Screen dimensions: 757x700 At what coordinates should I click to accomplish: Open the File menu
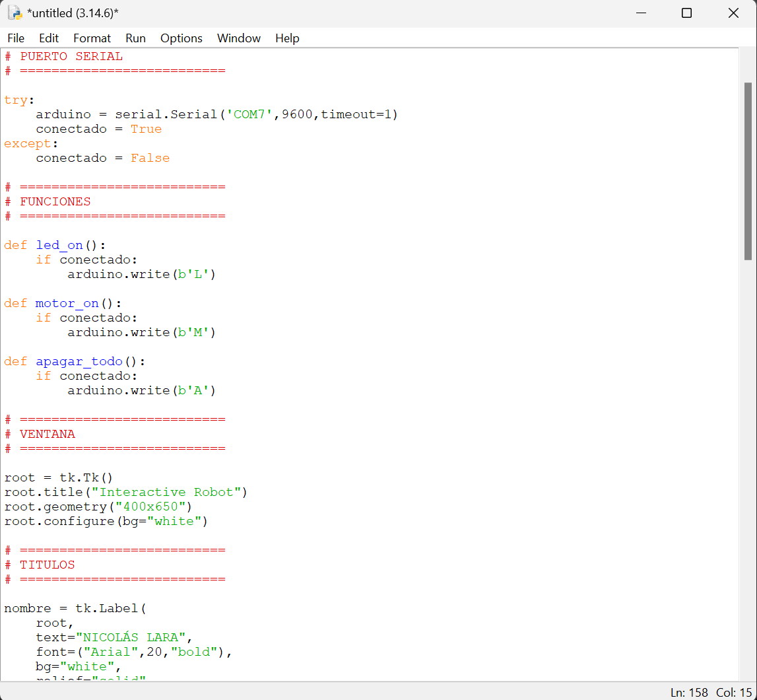pyautogui.click(x=16, y=38)
